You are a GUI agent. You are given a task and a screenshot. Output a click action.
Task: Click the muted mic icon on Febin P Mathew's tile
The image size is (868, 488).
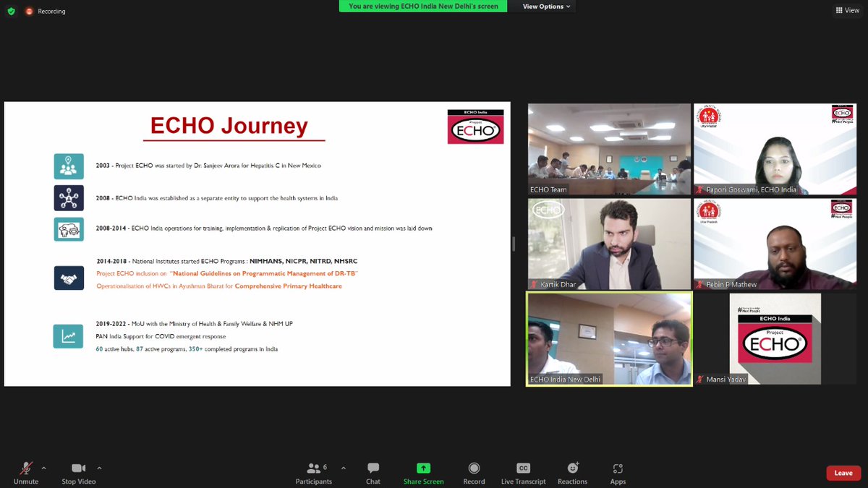coord(700,285)
